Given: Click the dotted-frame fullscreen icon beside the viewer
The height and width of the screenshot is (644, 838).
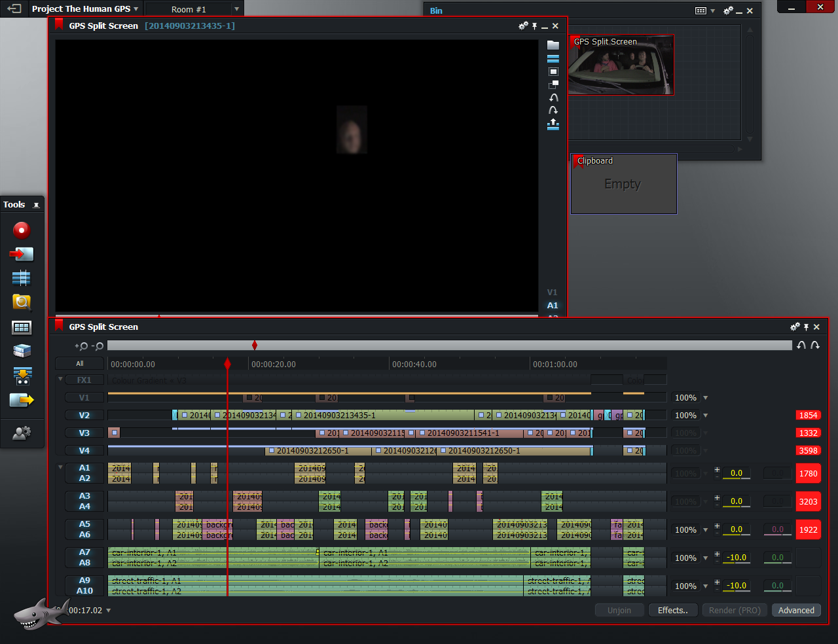Looking at the screenshot, I should 553,71.
